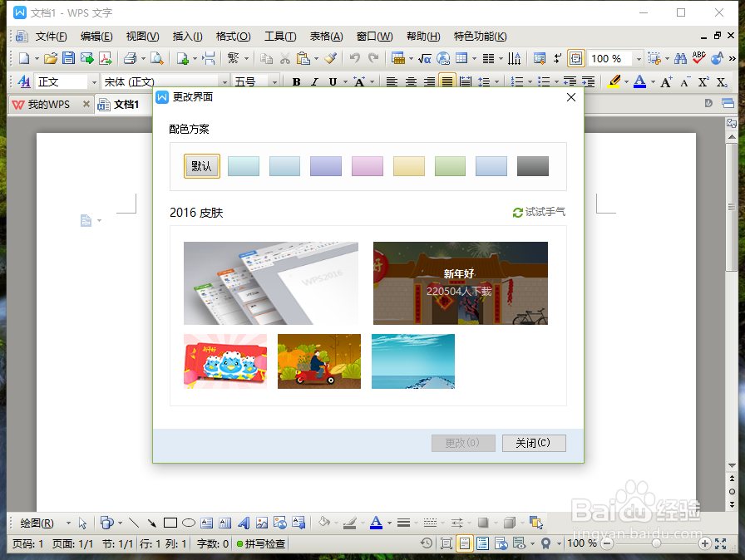Open the 文件(F) menu
The image size is (745, 560).
coord(51,37)
